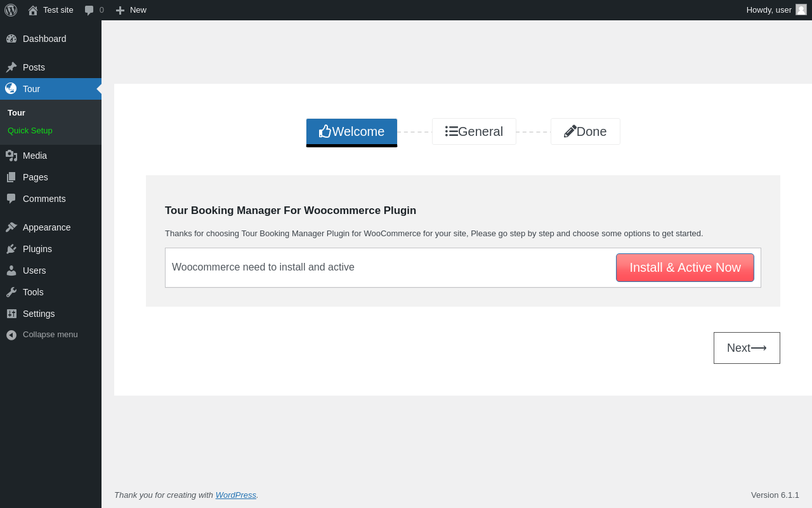Click the Users person icon

point(11,271)
